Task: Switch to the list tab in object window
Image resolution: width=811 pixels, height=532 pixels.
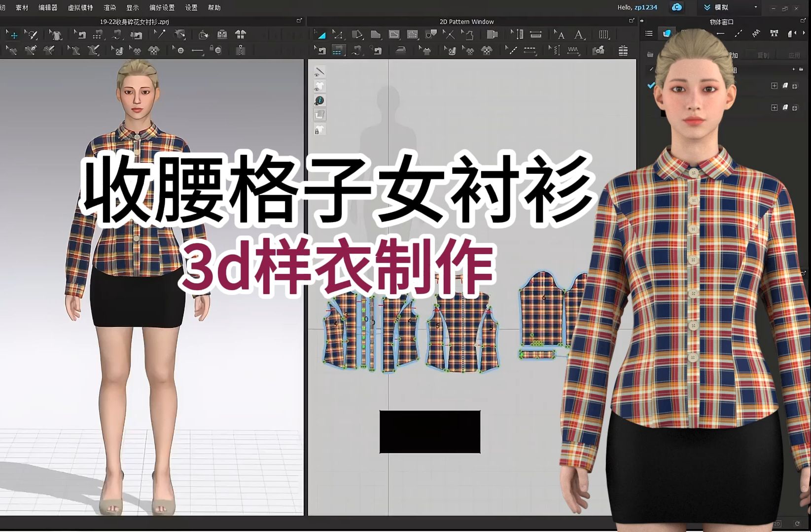Action: tap(649, 33)
